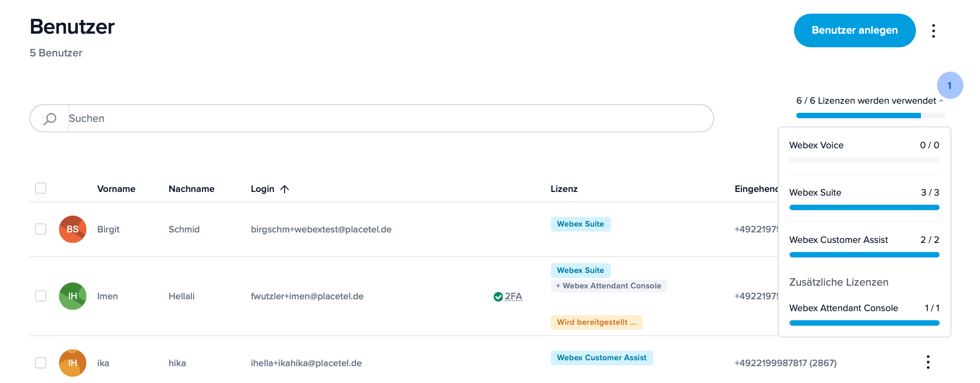Click the orange IH avatar of ika
Screen dimensions: 980x383
point(73,363)
